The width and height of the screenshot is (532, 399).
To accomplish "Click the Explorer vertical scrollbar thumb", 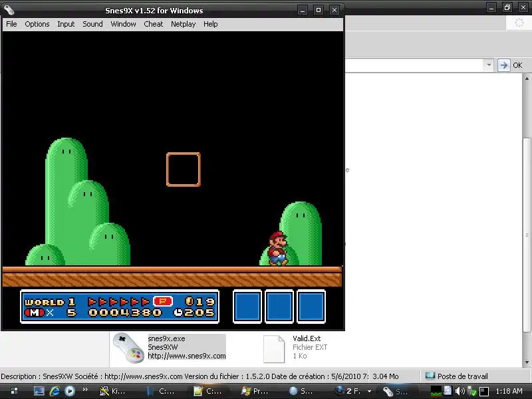I will coord(527,235).
